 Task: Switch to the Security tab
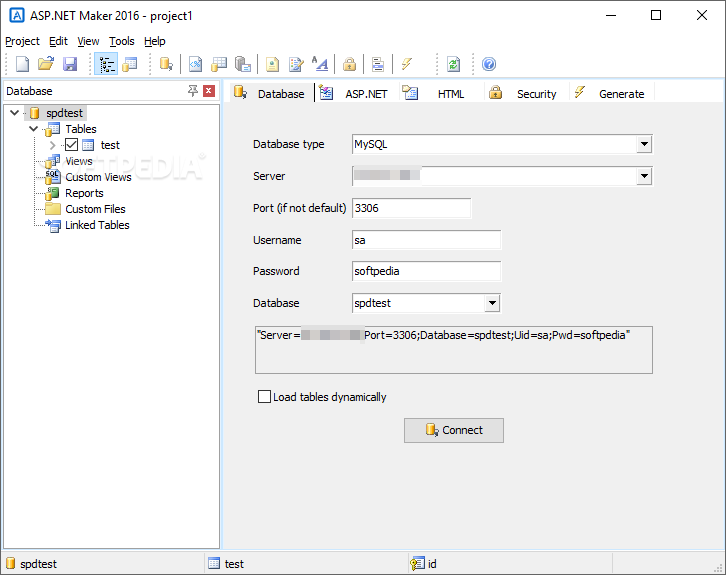tap(525, 94)
